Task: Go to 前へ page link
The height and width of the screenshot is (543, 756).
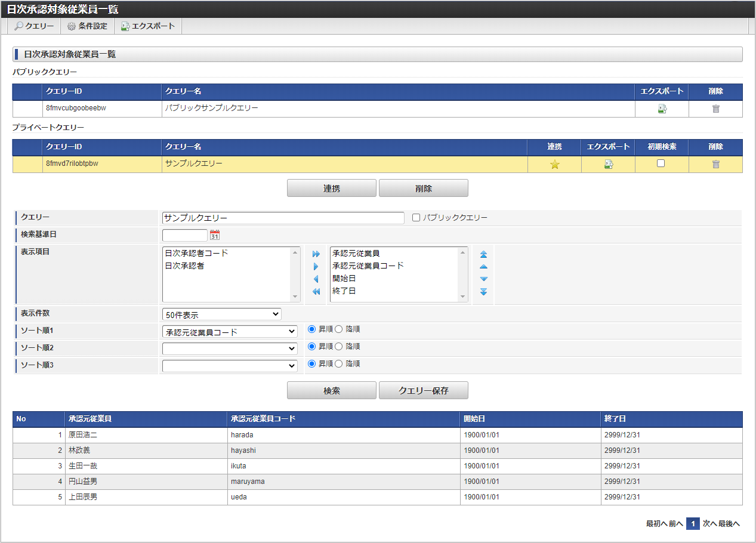Action: (676, 524)
